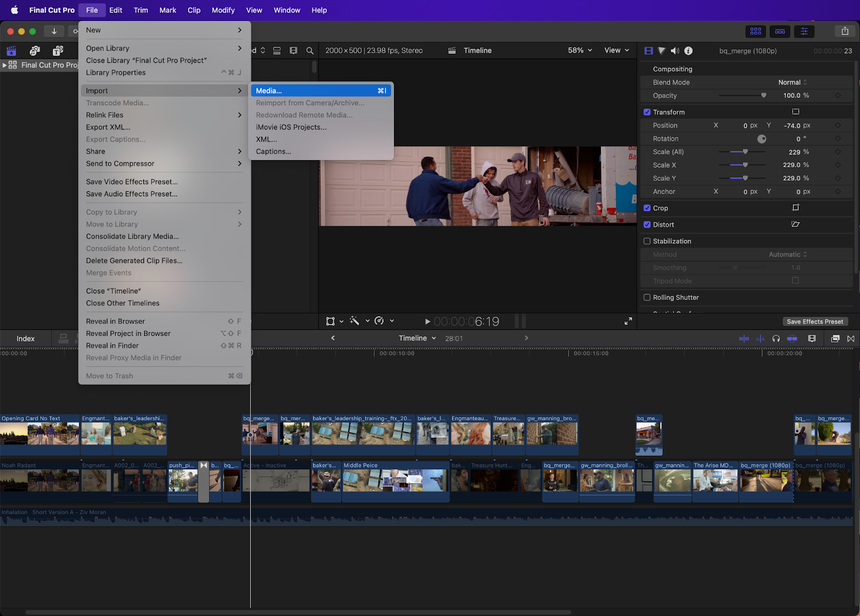Add keyframe for Opacity
This screenshot has height=616, width=860.
(x=838, y=96)
